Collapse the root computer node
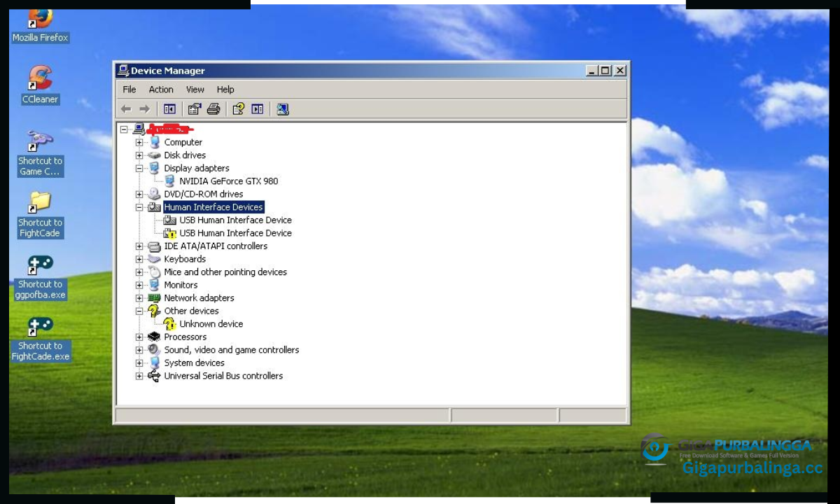The width and height of the screenshot is (840, 504). click(124, 129)
